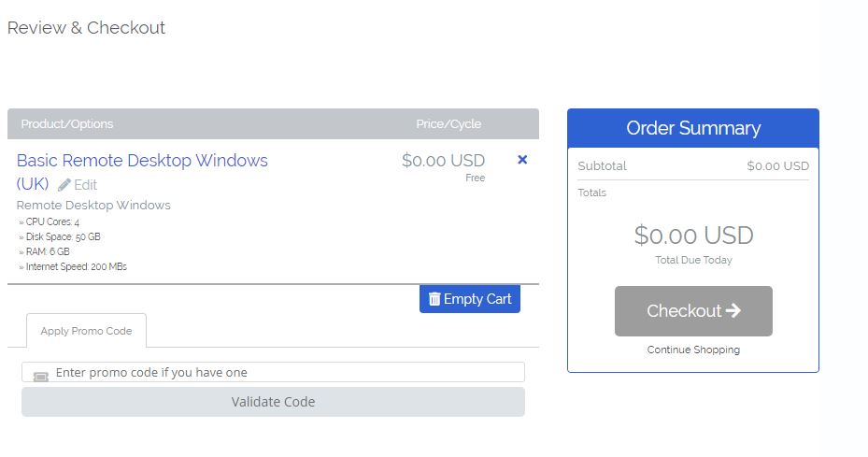Image resolution: width=868 pixels, height=457 pixels.
Task: Focus the Enter promo code text field
Action: (280, 372)
